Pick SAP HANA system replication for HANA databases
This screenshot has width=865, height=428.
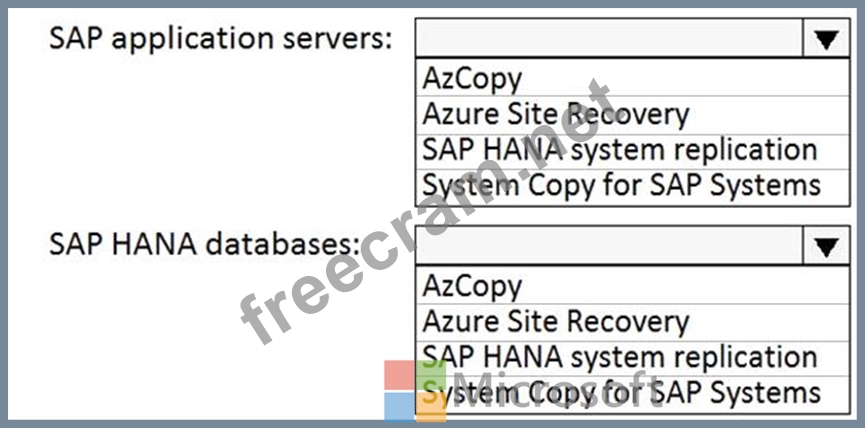[x=619, y=357]
